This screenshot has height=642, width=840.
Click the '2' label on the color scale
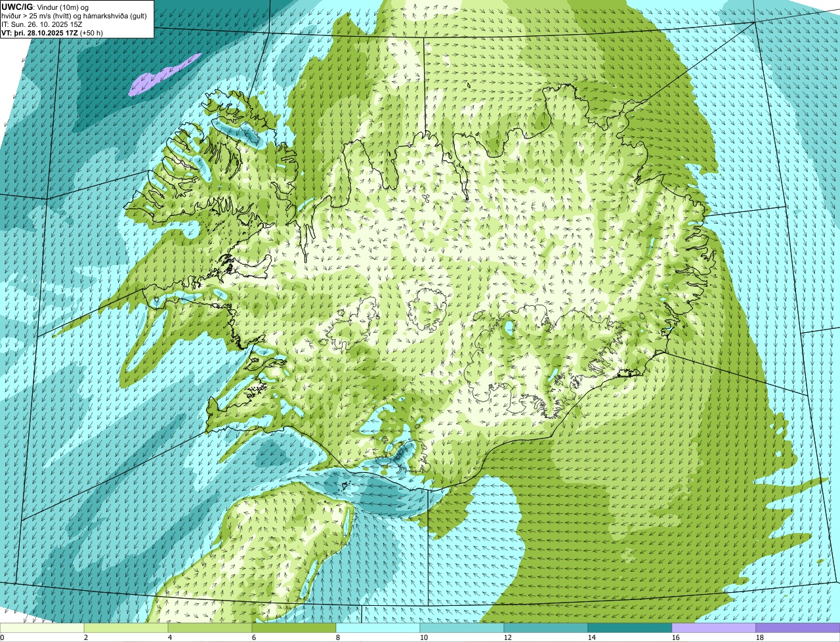[86, 637]
